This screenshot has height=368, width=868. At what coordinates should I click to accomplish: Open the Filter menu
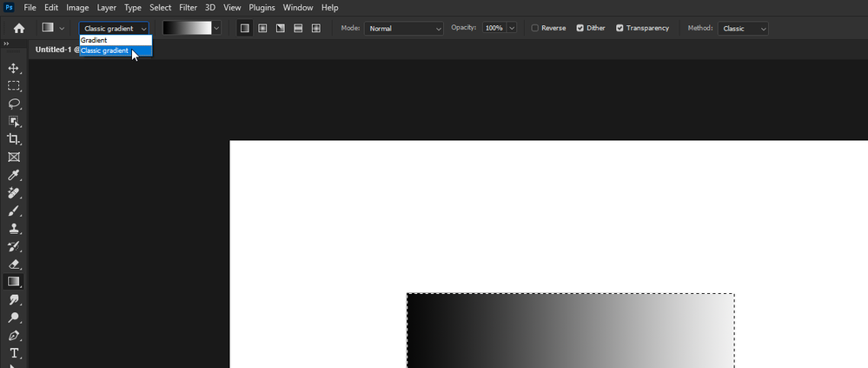pyautogui.click(x=188, y=8)
